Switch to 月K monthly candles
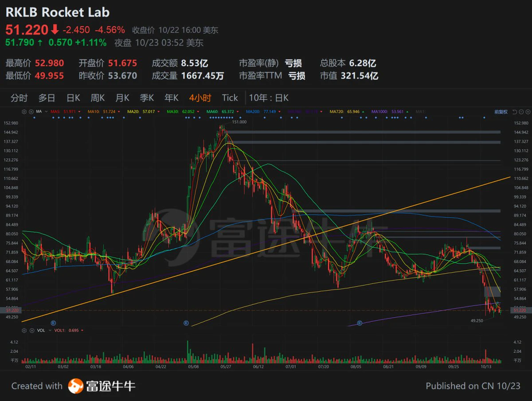The image size is (532, 401). (122, 98)
